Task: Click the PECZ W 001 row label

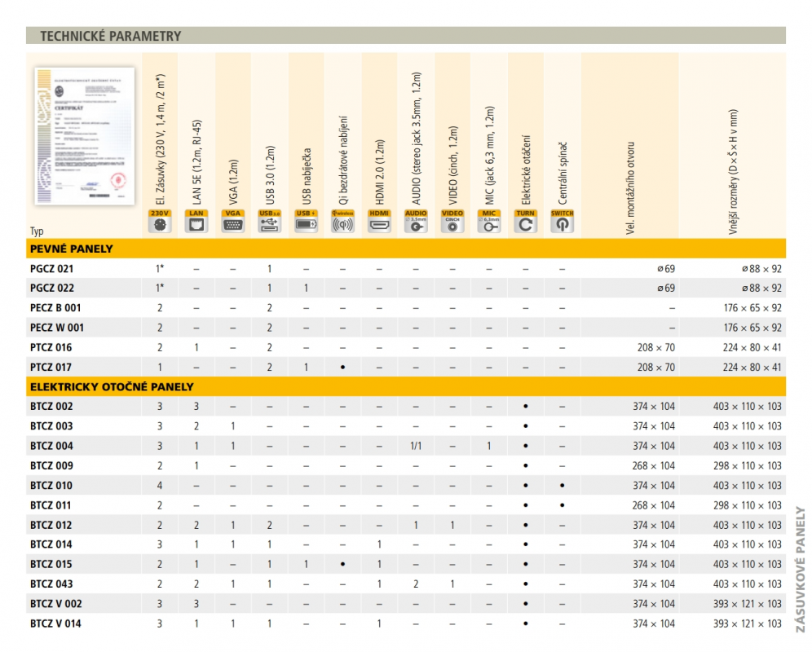Action: pos(57,328)
